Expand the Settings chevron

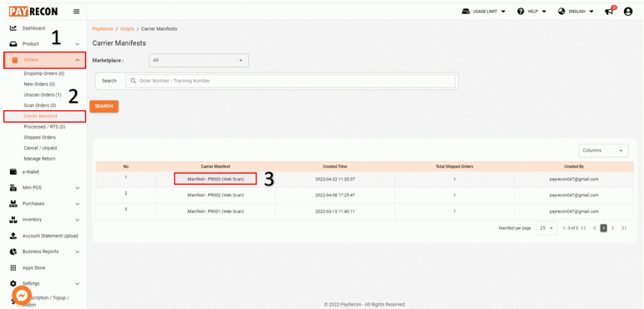click(x=77, y=284)
